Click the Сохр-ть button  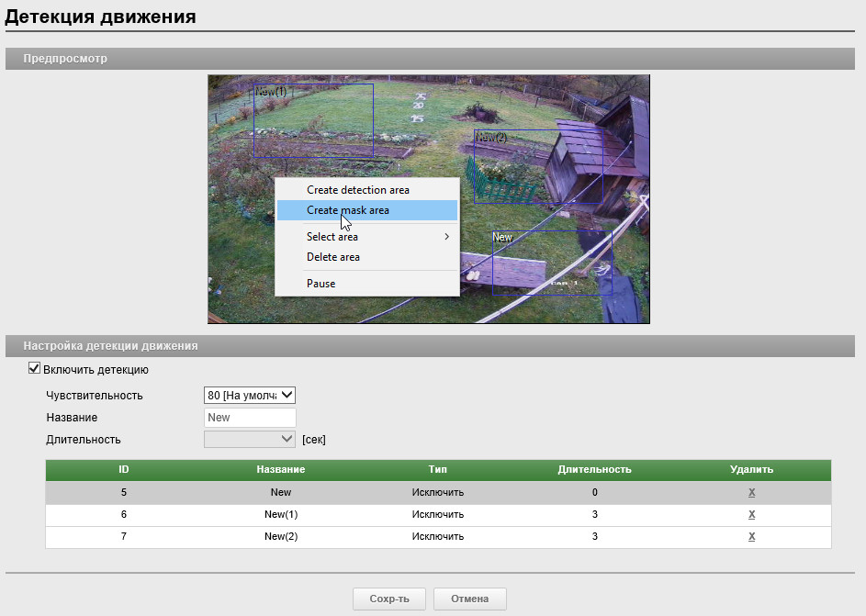(389, 599)
